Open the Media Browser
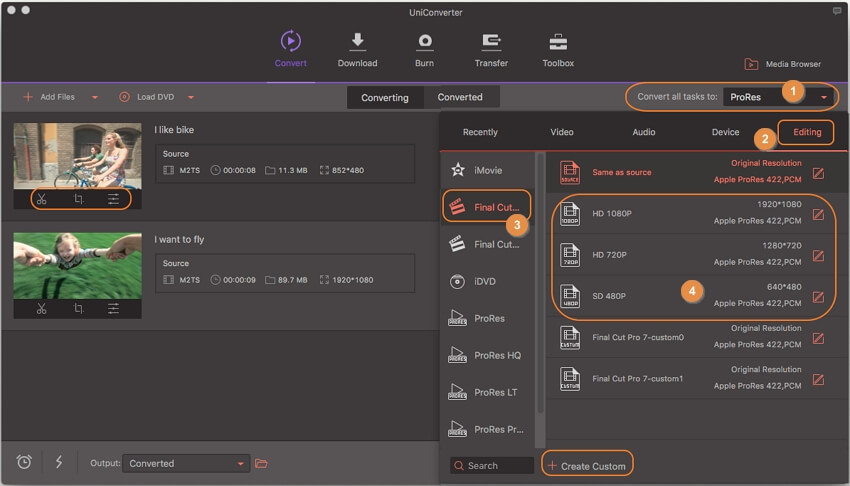 (782, 64)
